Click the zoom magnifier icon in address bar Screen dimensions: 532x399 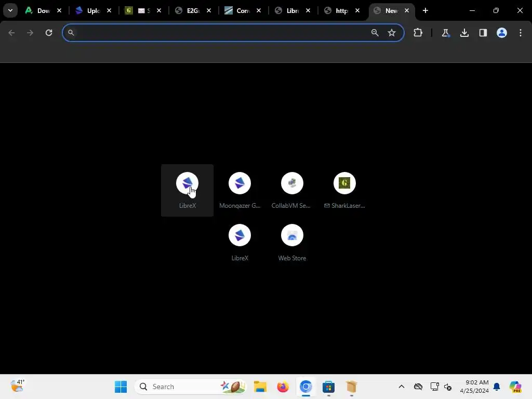(375, 33)
